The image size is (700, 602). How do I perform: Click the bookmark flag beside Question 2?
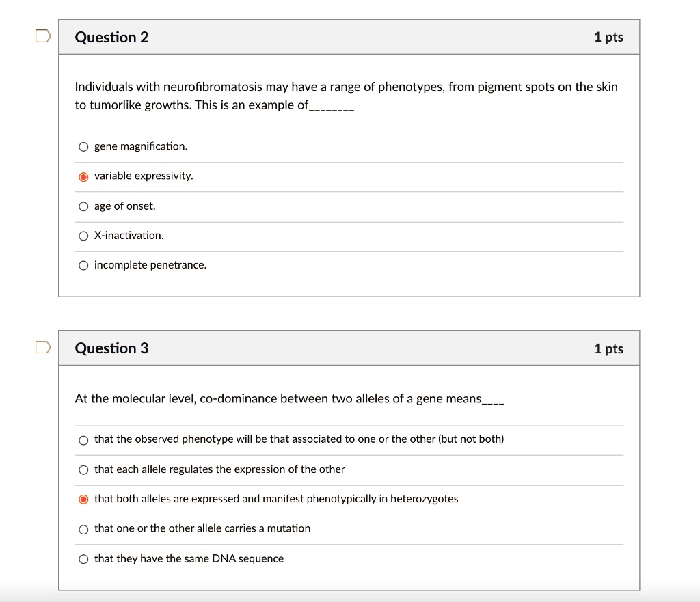[42, 36]
